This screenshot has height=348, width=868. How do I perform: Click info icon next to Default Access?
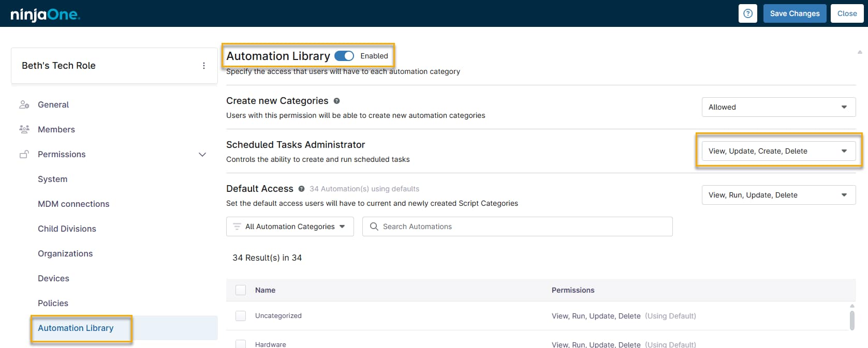coord(301,189)
